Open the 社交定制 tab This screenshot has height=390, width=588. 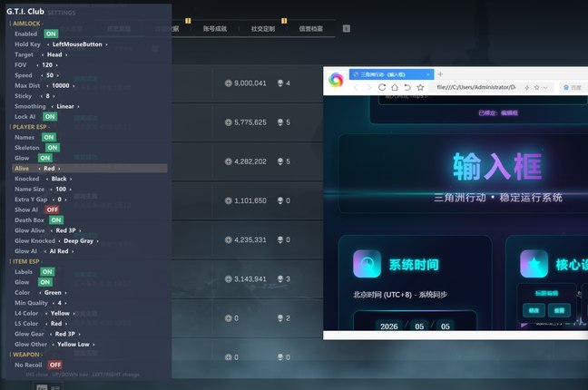point(263,28)
